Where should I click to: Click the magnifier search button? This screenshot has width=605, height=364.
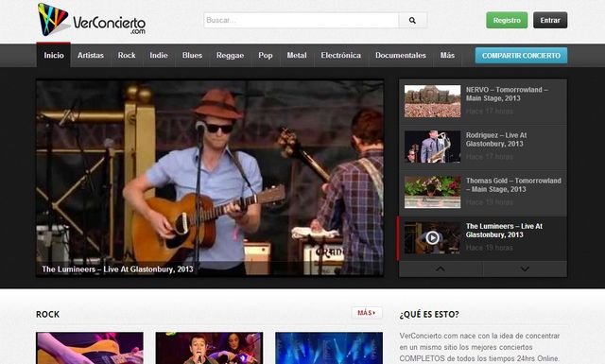pyautogui.click(x=412, y=21)
